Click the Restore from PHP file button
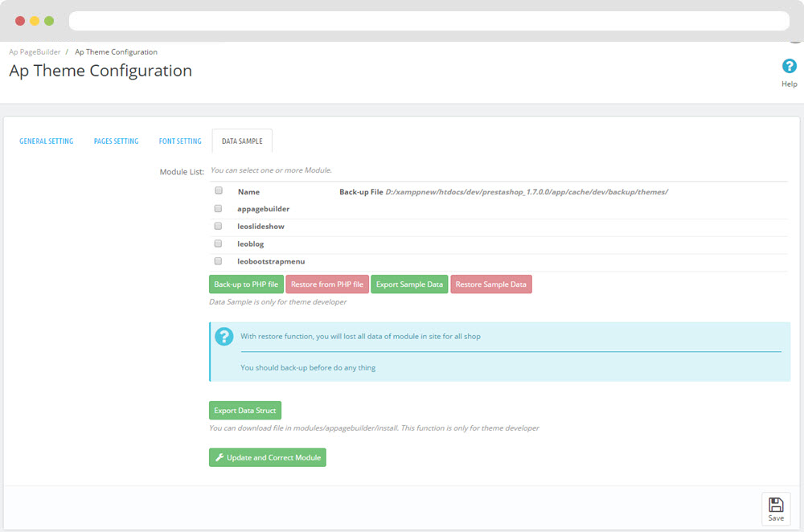Image resolution: width=804 pixels, height=532 pixels. 327,284
